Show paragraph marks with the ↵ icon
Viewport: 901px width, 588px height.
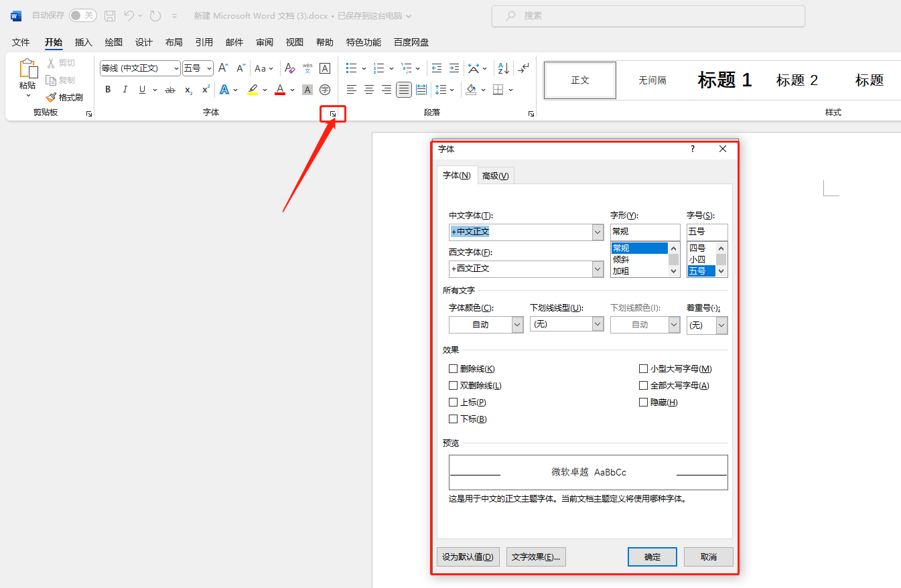524,68
